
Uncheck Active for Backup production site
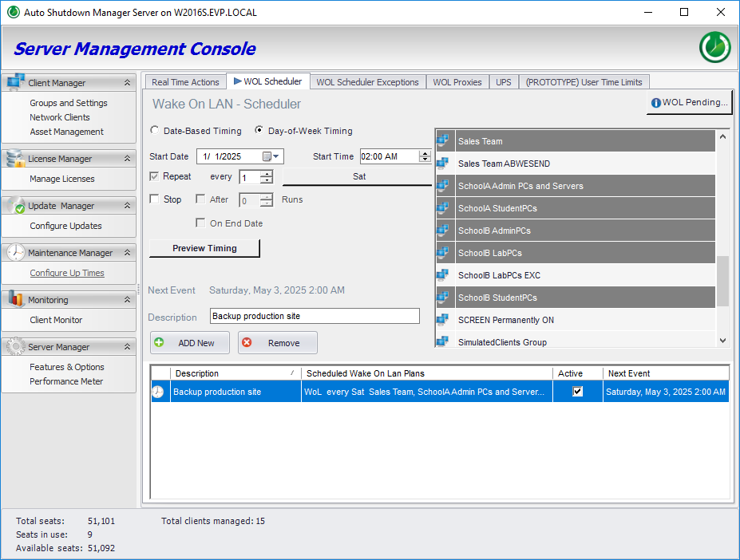click(578, 392)
